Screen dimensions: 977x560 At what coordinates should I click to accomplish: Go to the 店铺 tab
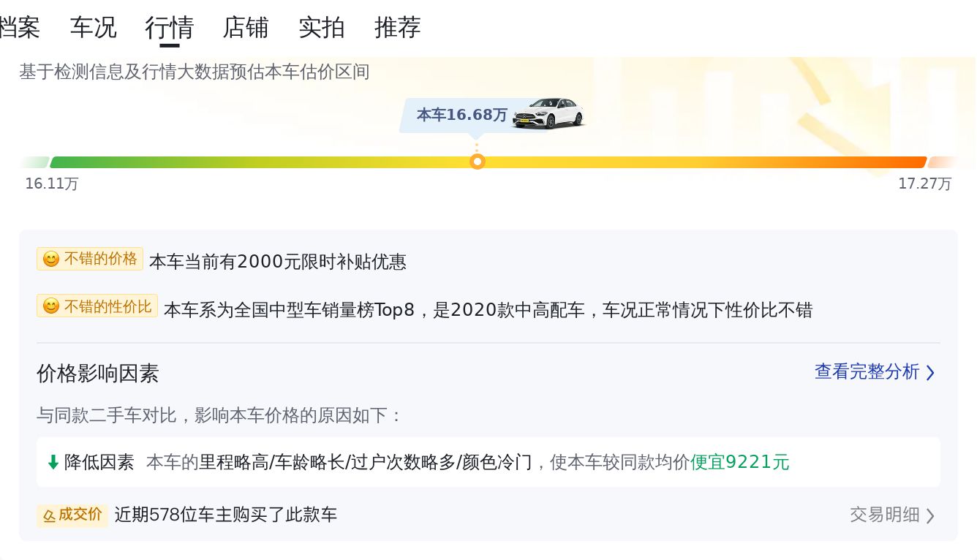246,28
